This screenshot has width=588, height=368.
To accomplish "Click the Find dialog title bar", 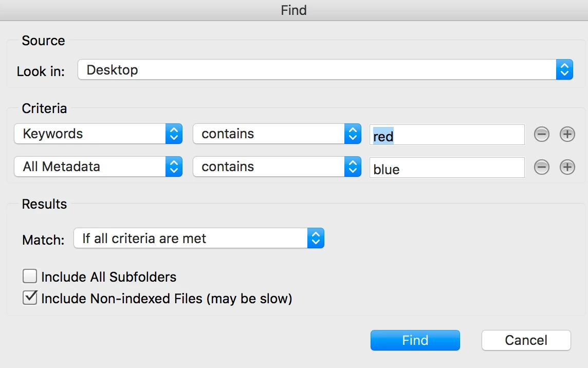I will click(x=294, y=10).
